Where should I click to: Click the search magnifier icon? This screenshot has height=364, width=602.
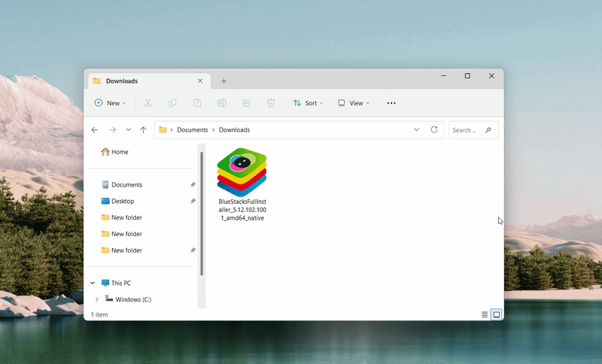488,130
